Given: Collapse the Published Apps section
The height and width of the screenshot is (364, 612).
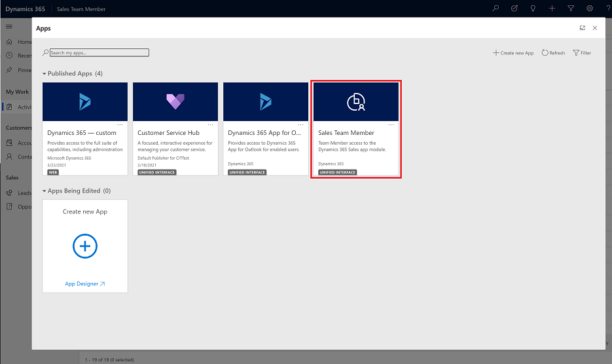Looking at the screenshot, I should [x=44, y=73].
